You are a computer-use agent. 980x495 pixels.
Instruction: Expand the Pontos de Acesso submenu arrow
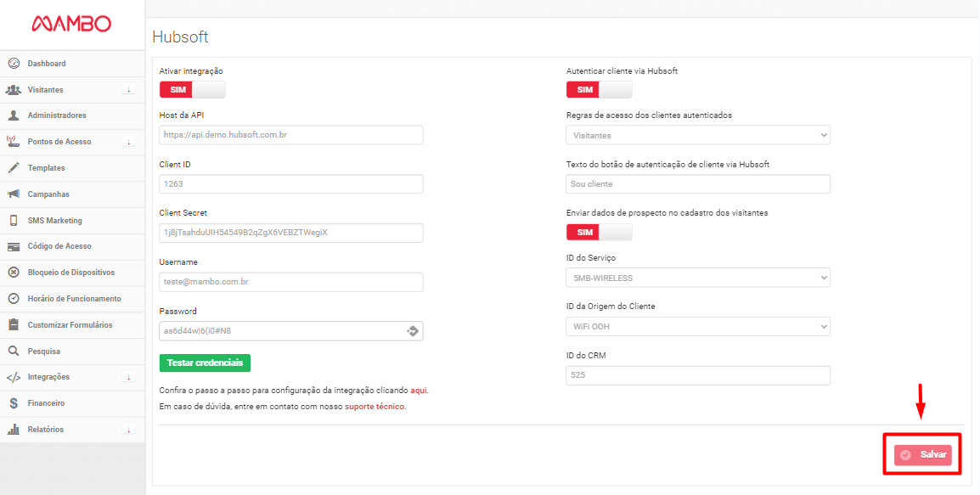[129, 142]
